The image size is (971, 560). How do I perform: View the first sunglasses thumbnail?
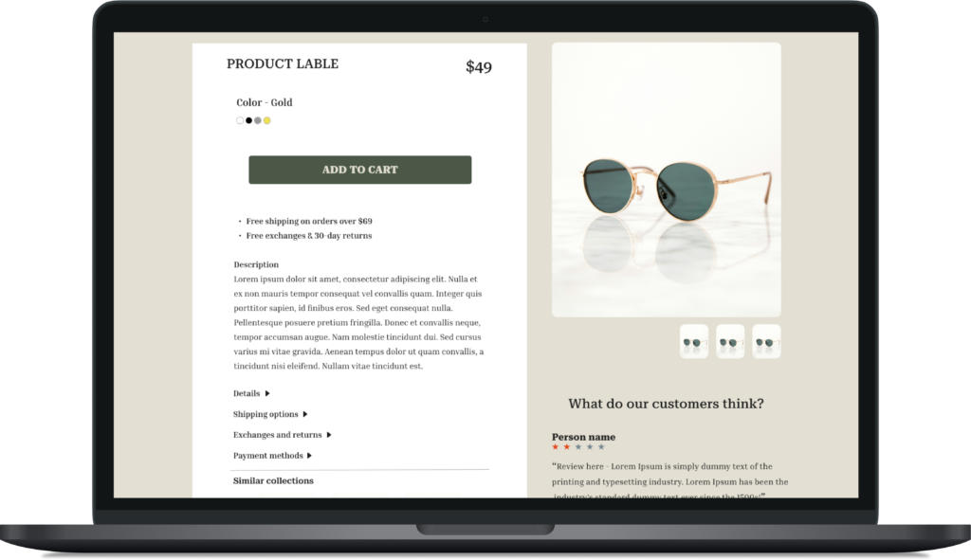tap(693, 341)
